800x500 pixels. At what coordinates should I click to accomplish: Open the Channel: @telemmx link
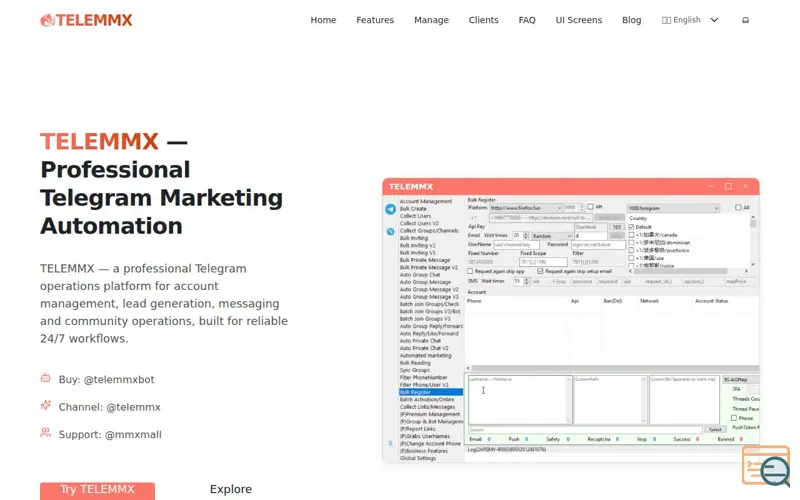pyautogui.click(x=110, y=407)
